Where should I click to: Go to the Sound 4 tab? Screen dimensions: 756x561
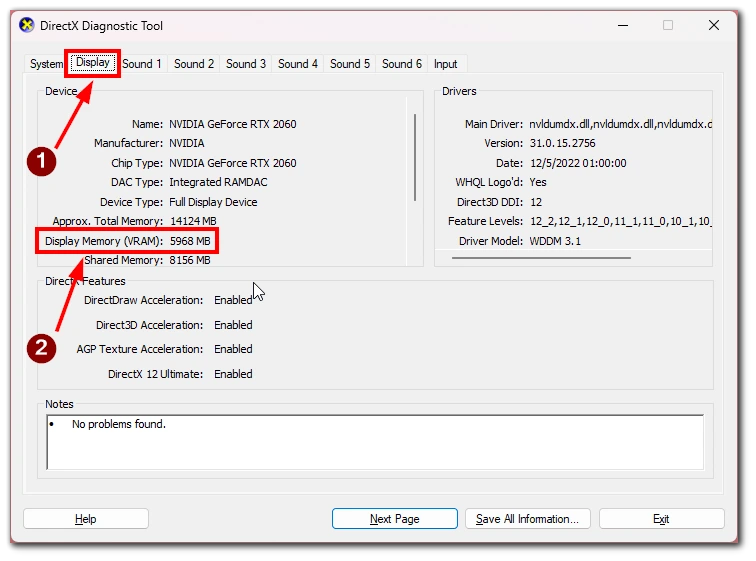tap(298, 64)
